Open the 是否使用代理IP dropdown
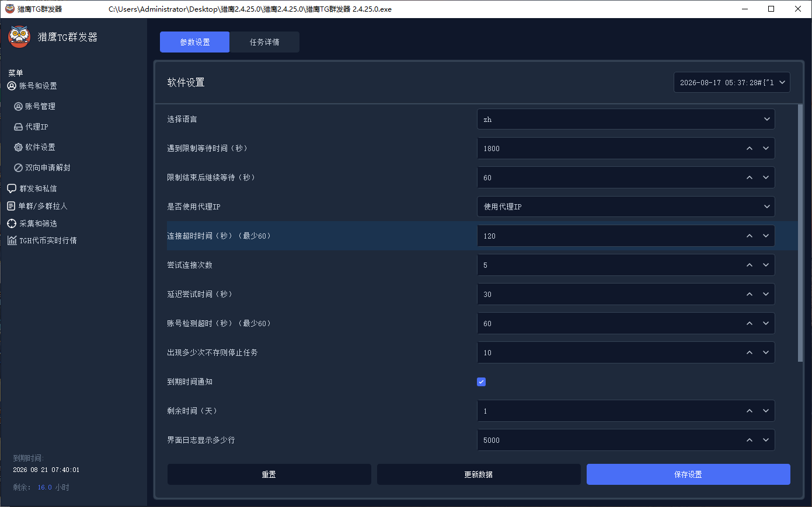 click(x=626, y=207)
